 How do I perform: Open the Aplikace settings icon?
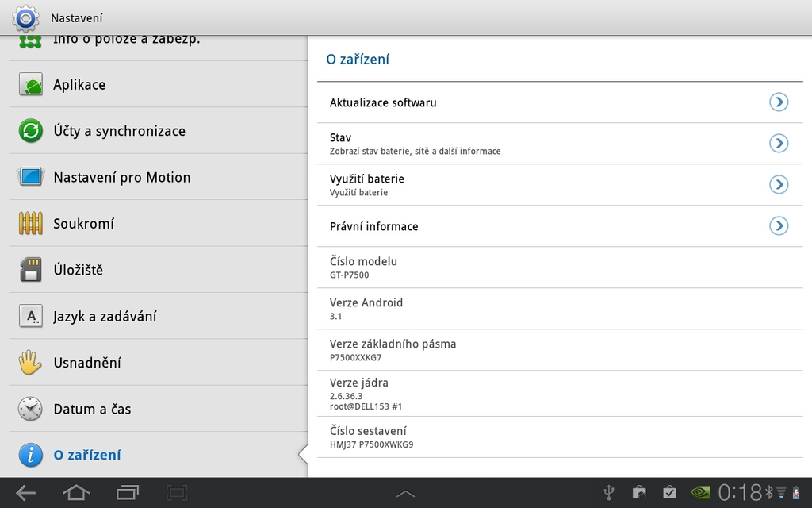[x=30, y=84]
